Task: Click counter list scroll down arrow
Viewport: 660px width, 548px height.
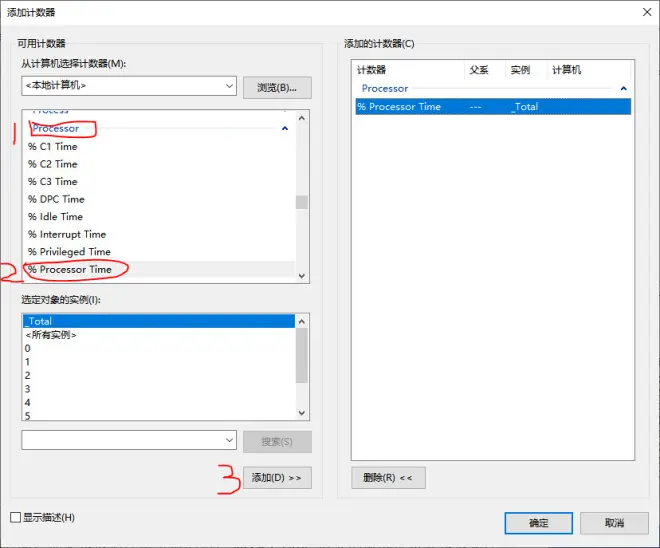Action: pos(301,276)
